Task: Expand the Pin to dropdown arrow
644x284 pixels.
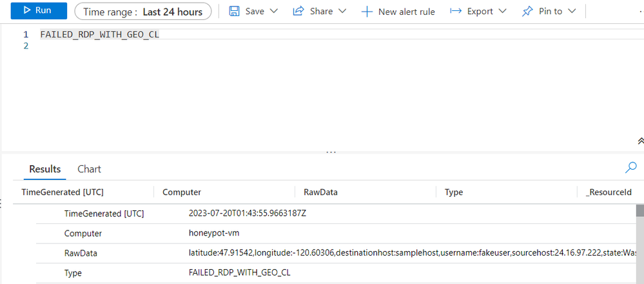Action: pos(572,11)
